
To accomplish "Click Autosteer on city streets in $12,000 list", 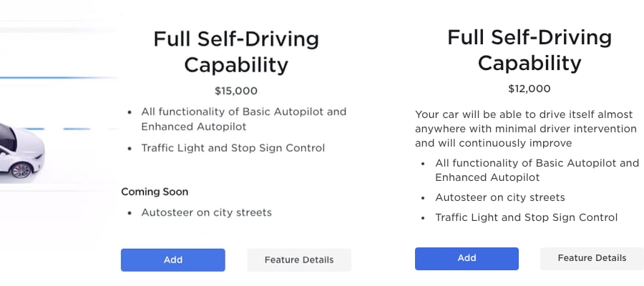I will [500, 197].
